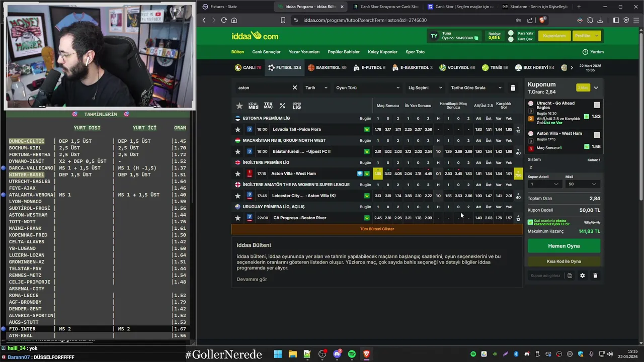Open the Yazar Yorumları menu item
This screenshot has width=644, height=362.
(304, 52)
